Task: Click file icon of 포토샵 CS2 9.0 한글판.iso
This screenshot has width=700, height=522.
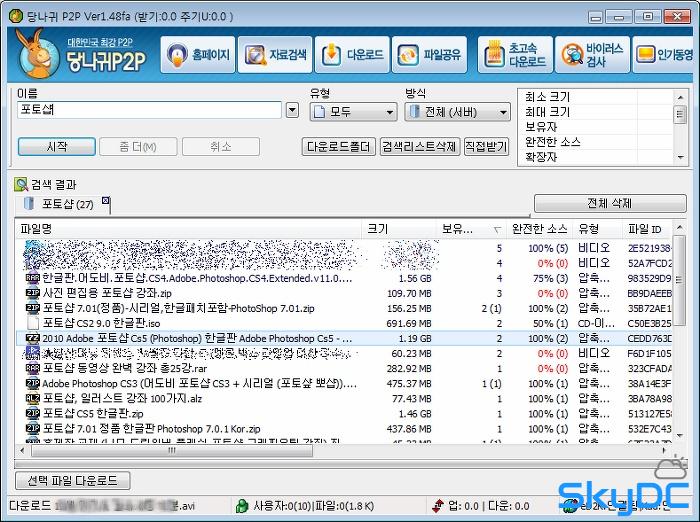Action: [x=33, y=323]
